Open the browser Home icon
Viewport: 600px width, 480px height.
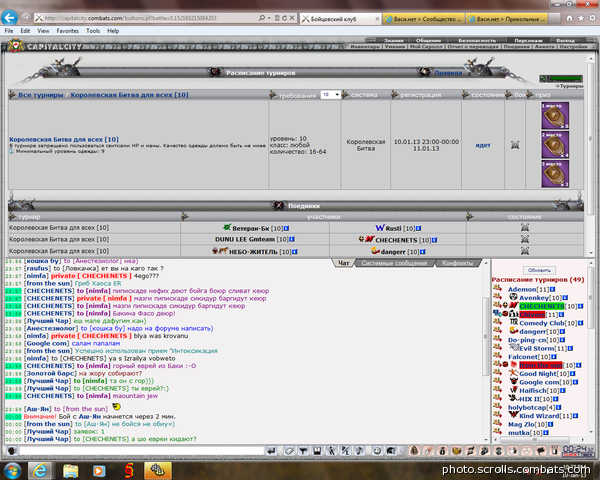tap(569, 18)
